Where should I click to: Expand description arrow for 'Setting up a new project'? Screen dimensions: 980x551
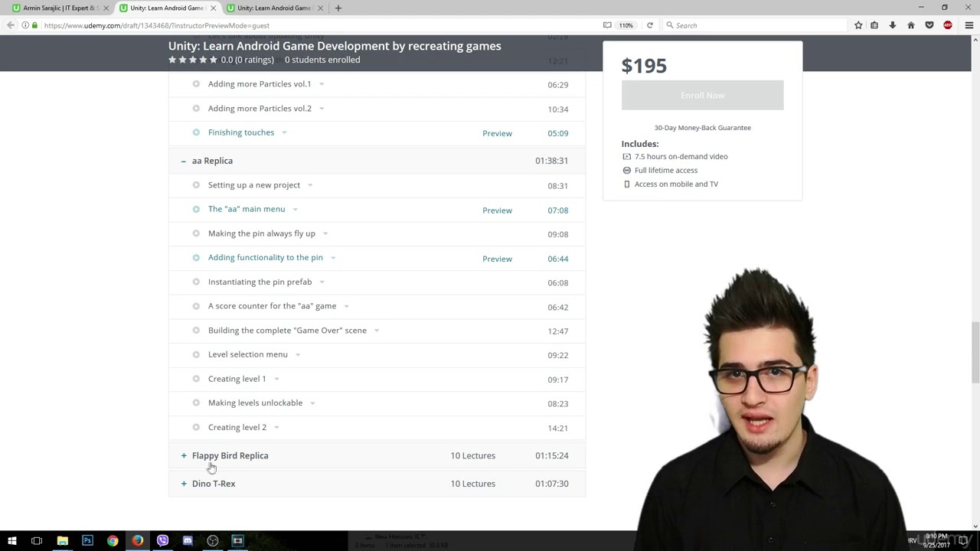coord(310,185)
